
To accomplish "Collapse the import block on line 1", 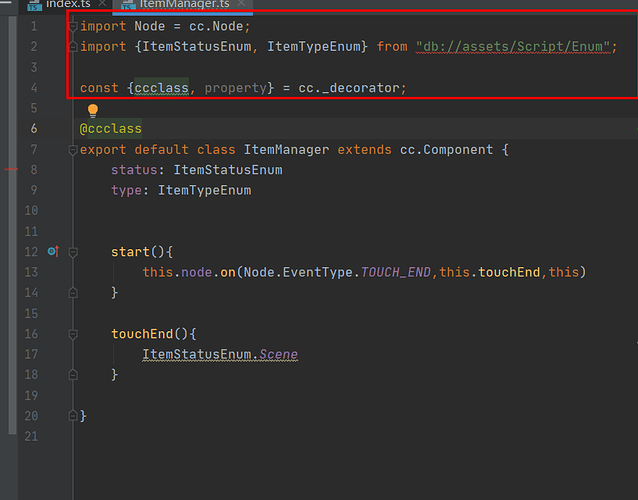I will pyautogui.click(x=73, y=27).
